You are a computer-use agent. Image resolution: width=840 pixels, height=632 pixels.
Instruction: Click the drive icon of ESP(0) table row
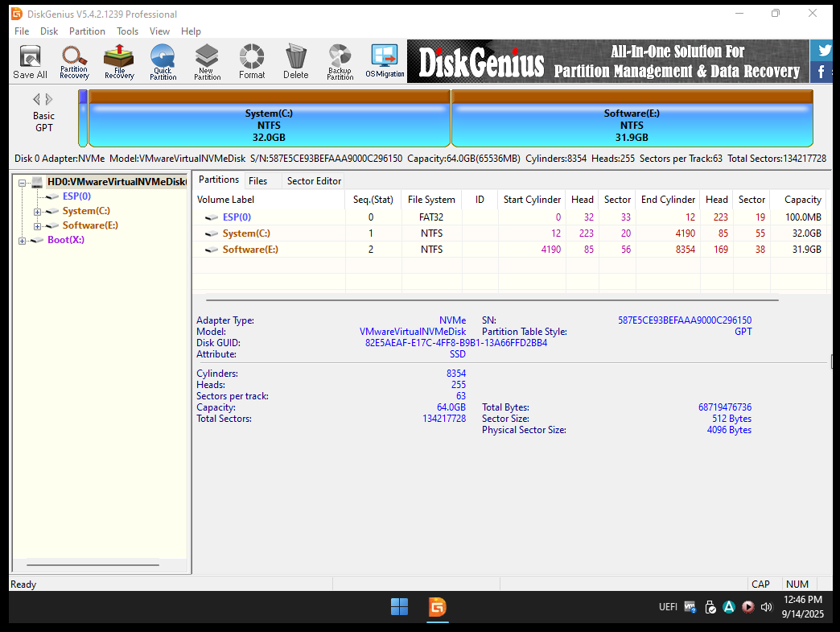(212, 217)
